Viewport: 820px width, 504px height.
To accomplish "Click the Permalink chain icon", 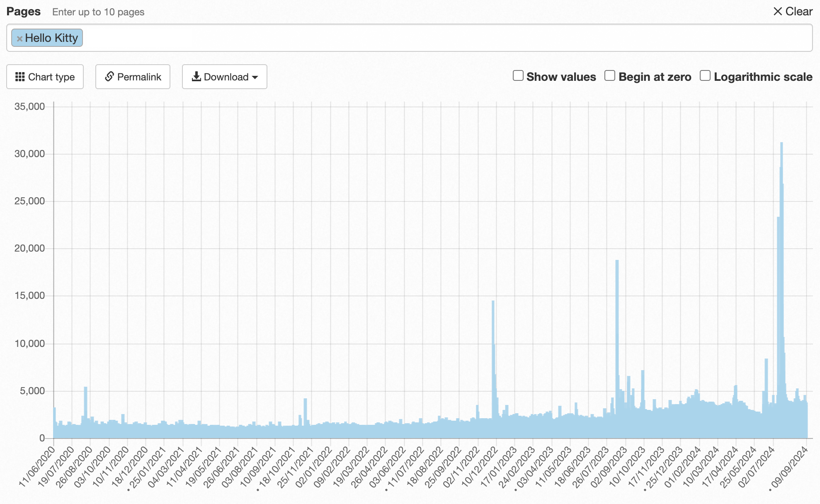I will coord(109,77).
